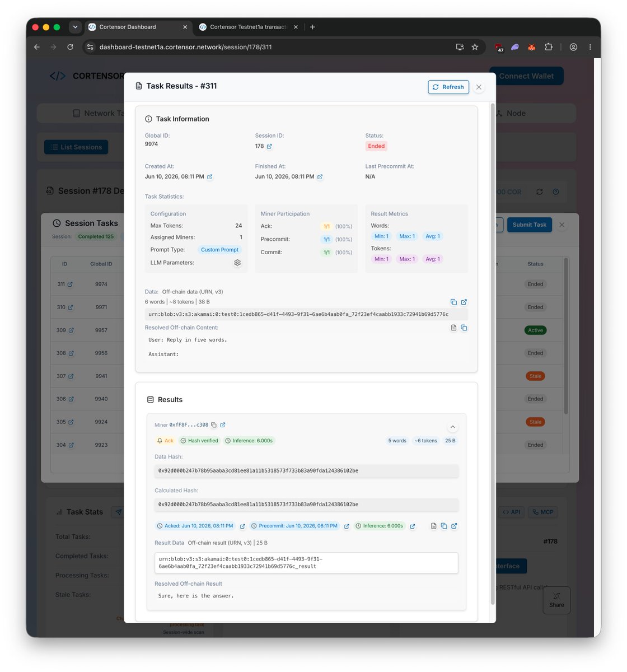627x672 pixels.
Task: Open the Inference 6.000s external link
Action: (413, 526)
